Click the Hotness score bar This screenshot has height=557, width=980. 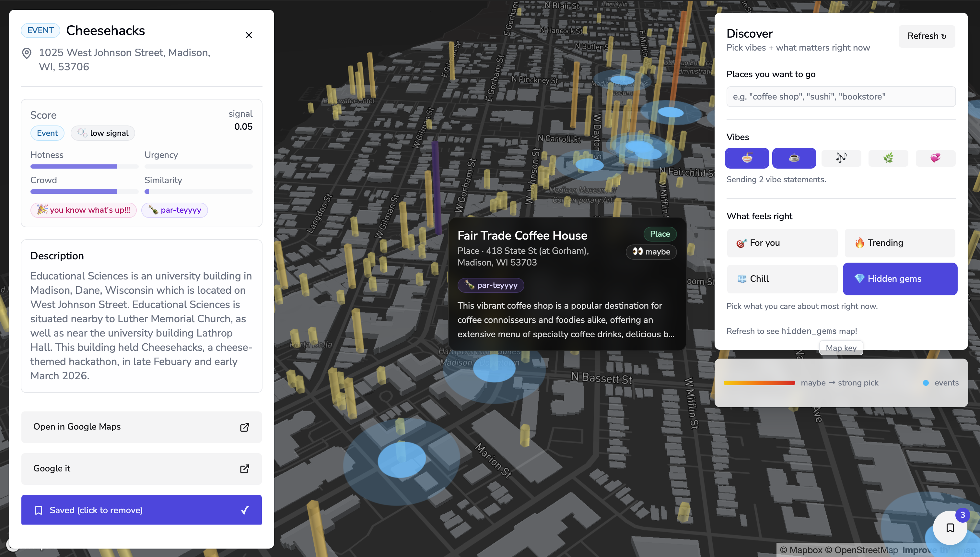click(x=84, y=166)
